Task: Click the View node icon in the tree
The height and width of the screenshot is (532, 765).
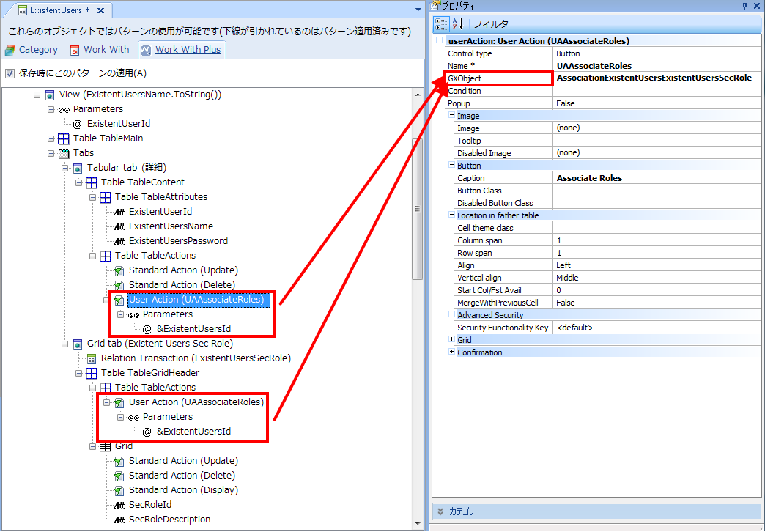Action: pos(49,95)
